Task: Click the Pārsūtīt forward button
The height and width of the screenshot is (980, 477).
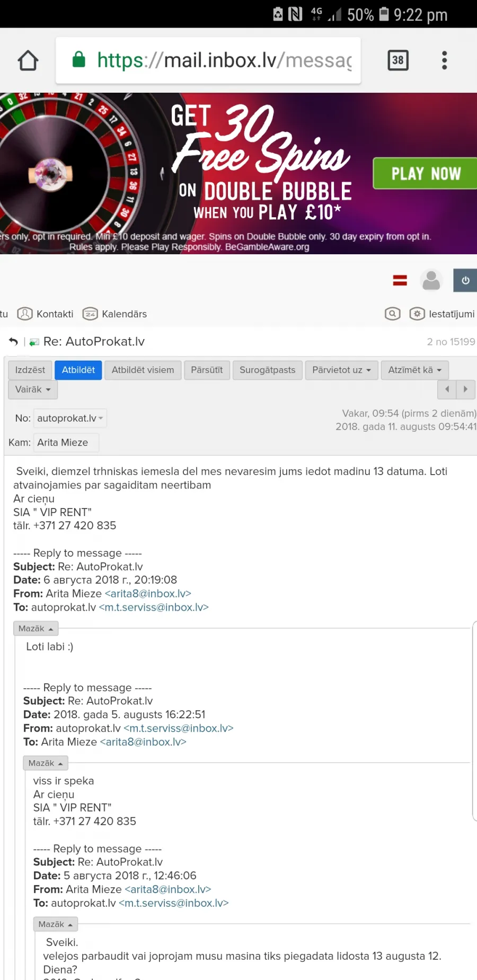Action: [207, 370]
